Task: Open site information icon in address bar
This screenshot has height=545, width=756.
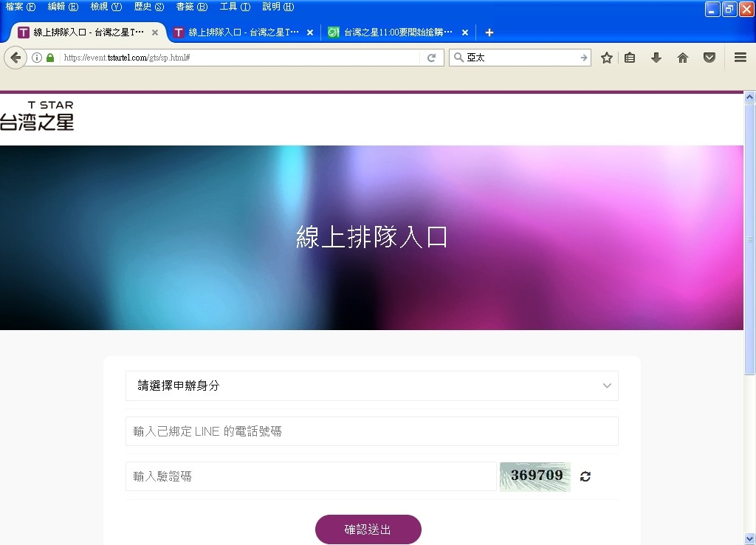Action: [x=37, y=58]
